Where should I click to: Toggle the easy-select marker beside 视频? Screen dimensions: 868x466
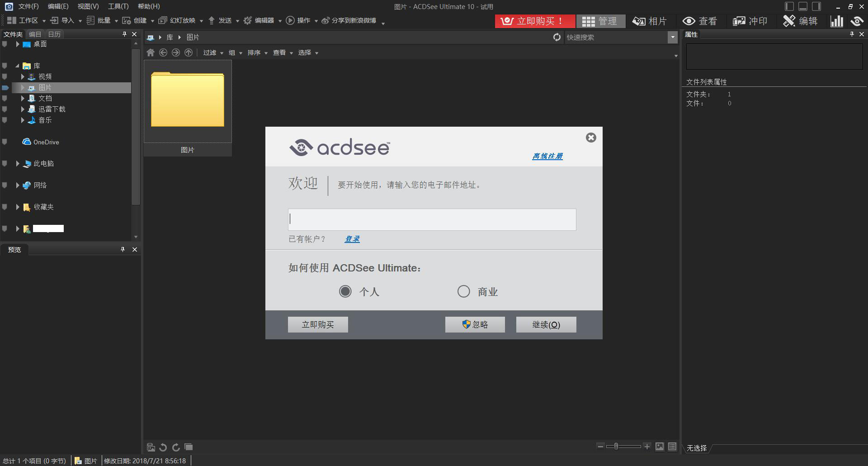[5, 76]
